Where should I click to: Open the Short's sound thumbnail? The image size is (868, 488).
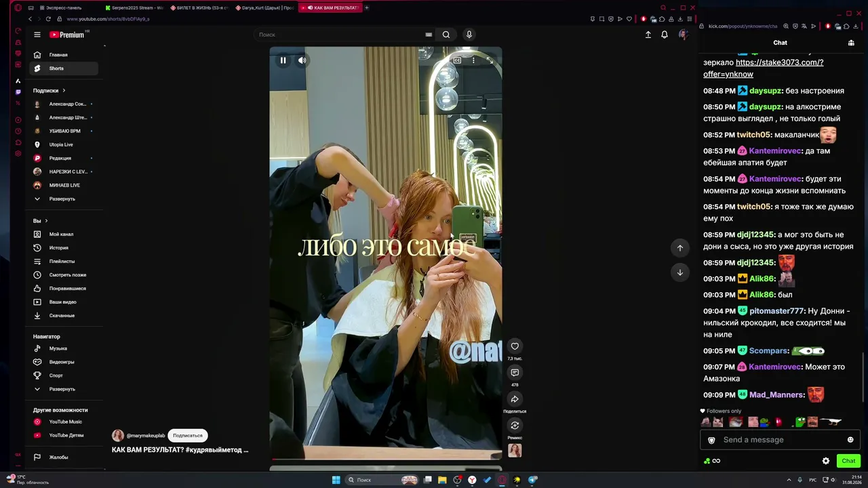(515, 451)
